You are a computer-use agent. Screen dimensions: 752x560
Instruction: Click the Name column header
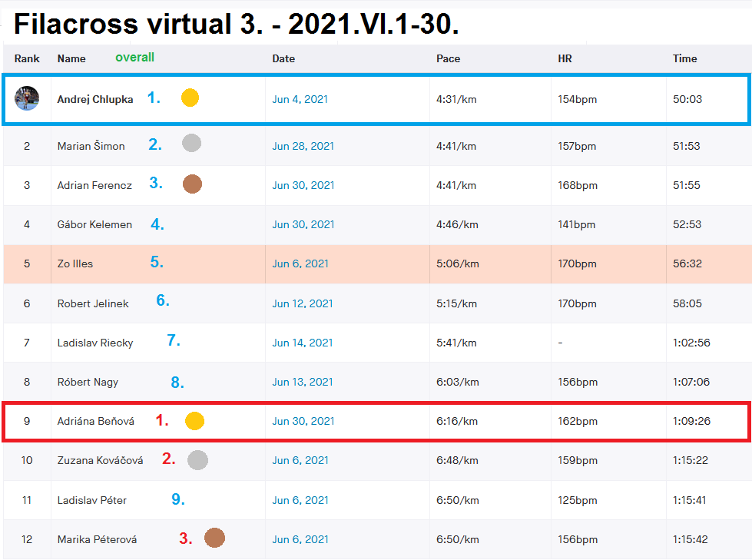tap(71, 58)
